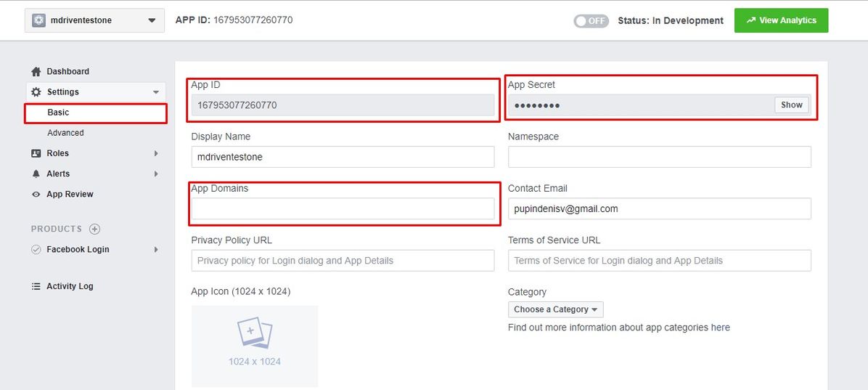The height and width of the screenshot is (390, 868).
Task: Open the mdriventestone app selector dropdown
Action: coord(94,20)
